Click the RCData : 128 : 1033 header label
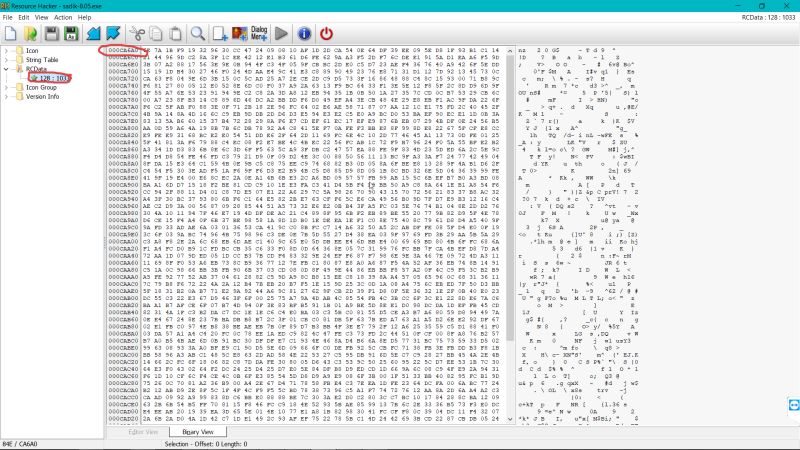 (x=768, y=17)
